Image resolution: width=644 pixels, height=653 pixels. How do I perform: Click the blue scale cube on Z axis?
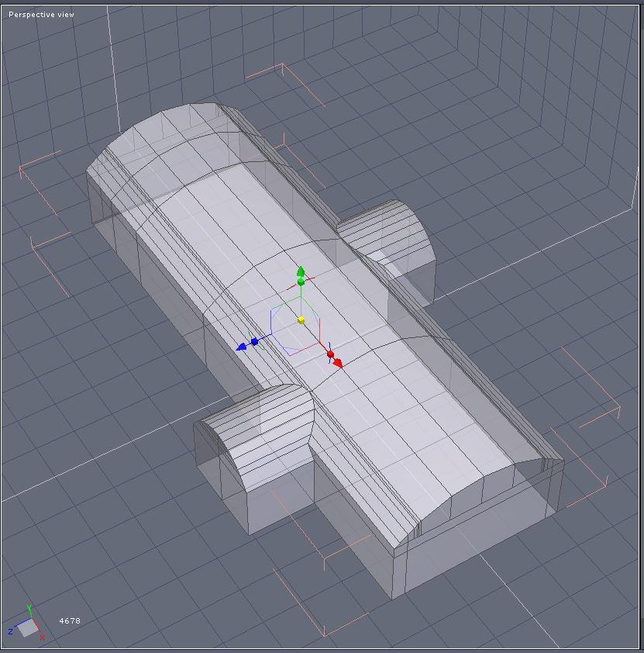[255, 341]
